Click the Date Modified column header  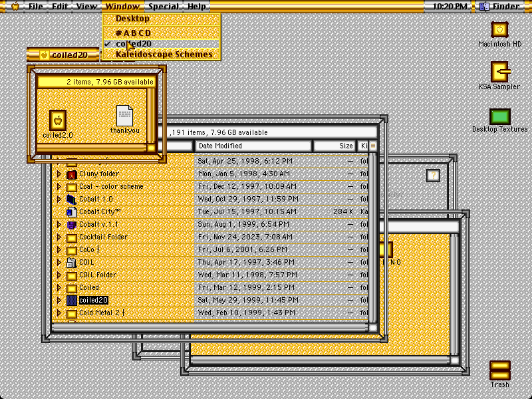point(253,146)
